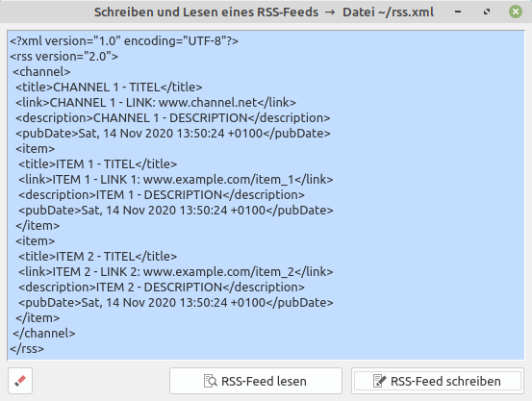Screen dimensions: 532x401
Task: Click the ITEM 2 - DESCRIPTION line
Action: pyautogui.click(x=162, y=288)
